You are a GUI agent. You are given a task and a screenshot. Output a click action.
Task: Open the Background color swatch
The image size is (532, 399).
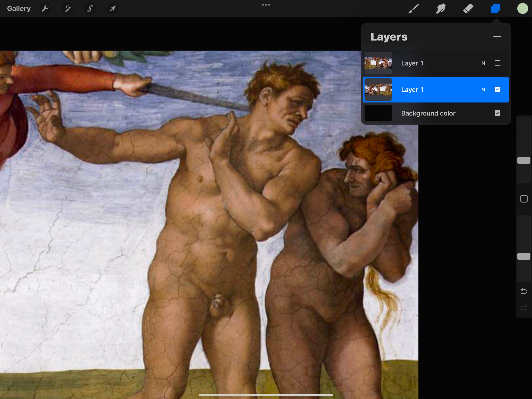[378, 113]
